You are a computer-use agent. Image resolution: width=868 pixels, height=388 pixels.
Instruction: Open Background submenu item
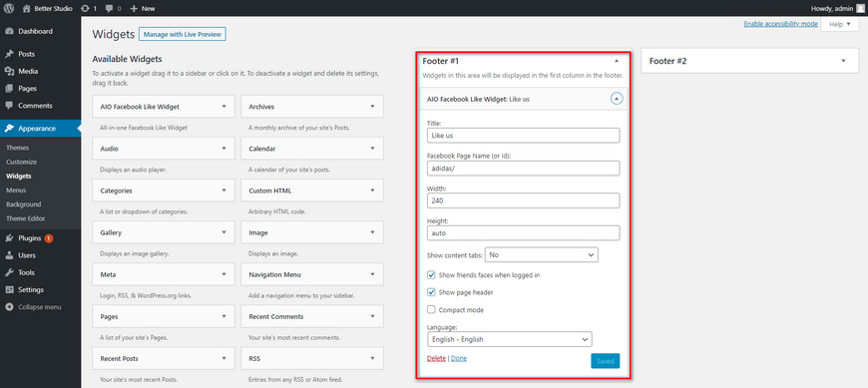[23, 204]
